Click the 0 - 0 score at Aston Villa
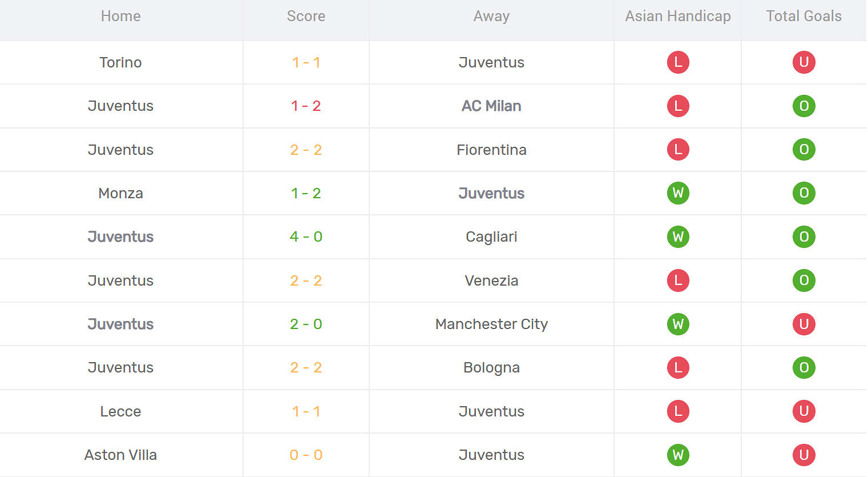The height and width of the screenshot is (477, 868). click(x=306, y=455)
